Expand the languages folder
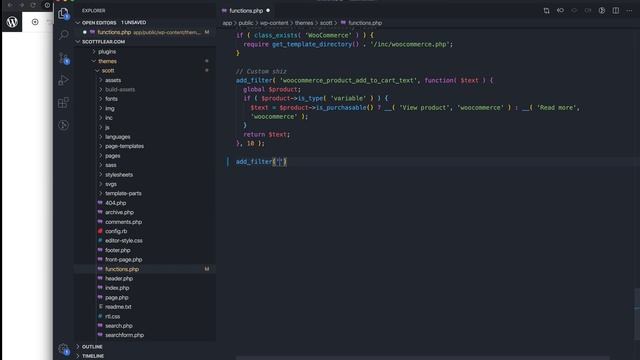Screen dimensions: 640x360 click(x=118, y=137)
